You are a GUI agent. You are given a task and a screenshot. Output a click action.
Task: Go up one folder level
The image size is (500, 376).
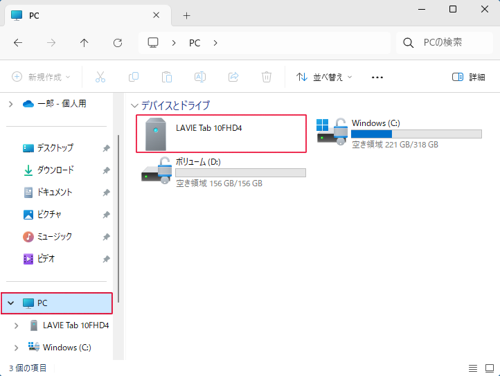84,43
